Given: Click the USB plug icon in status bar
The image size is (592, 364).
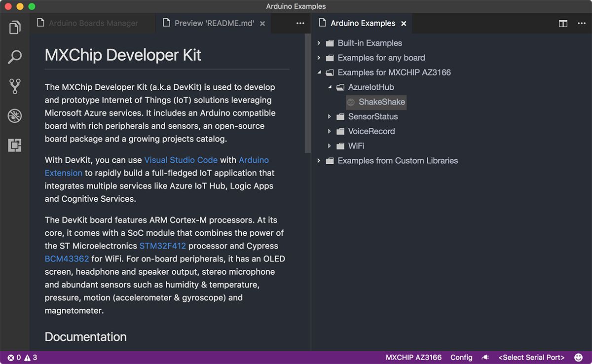Looking at the screenshot, I should pos(485,357).
